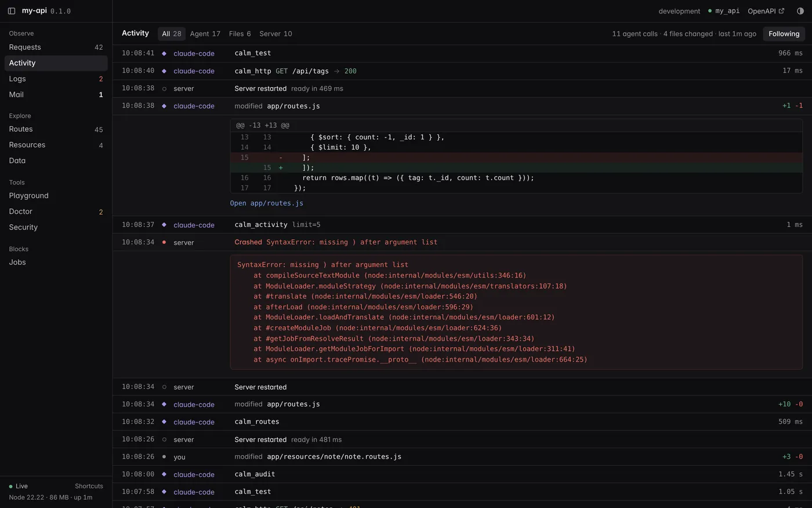The width and height of the screenshot is (812, 508).
Task: Click the circle icon on 'ready in 469 ms' row
Action: click(164, 89)
